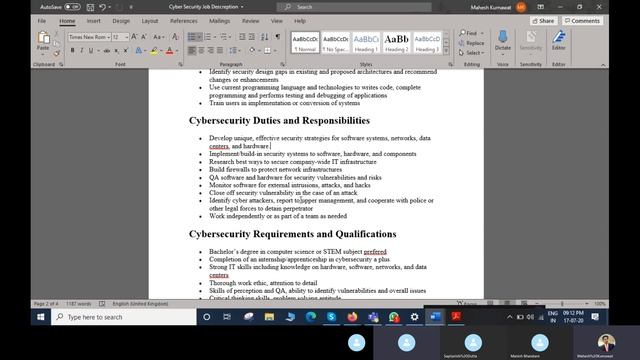Screen dimensions: 640x360
Task: Adjust the zoom slider in status bar
Action: (x=562, y=304)
